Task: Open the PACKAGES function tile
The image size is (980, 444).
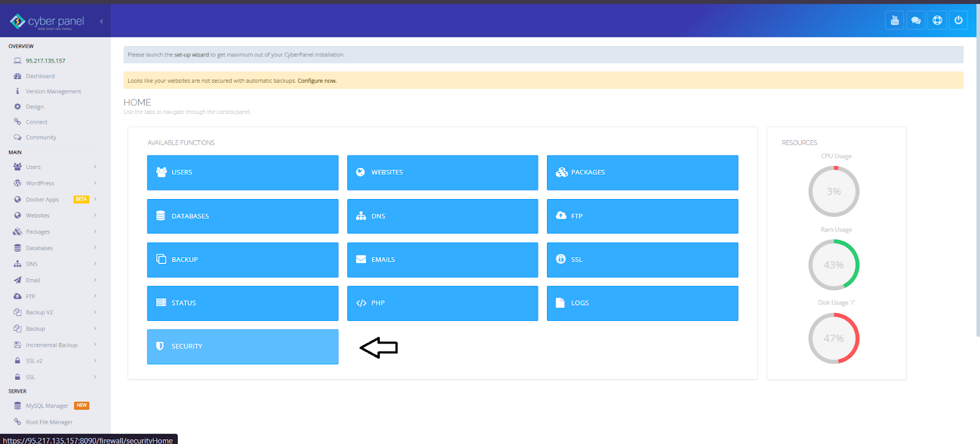Action: click(643, 173)
